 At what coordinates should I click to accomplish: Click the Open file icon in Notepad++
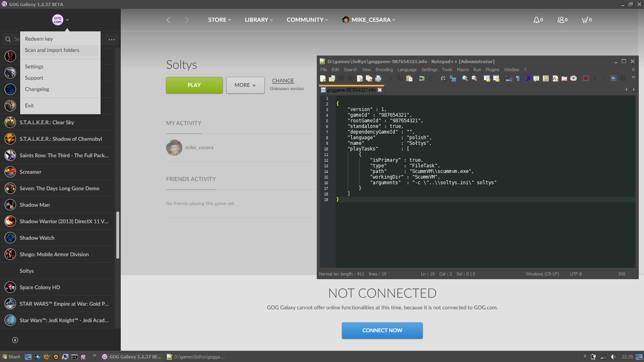click(x=332, y=78)
